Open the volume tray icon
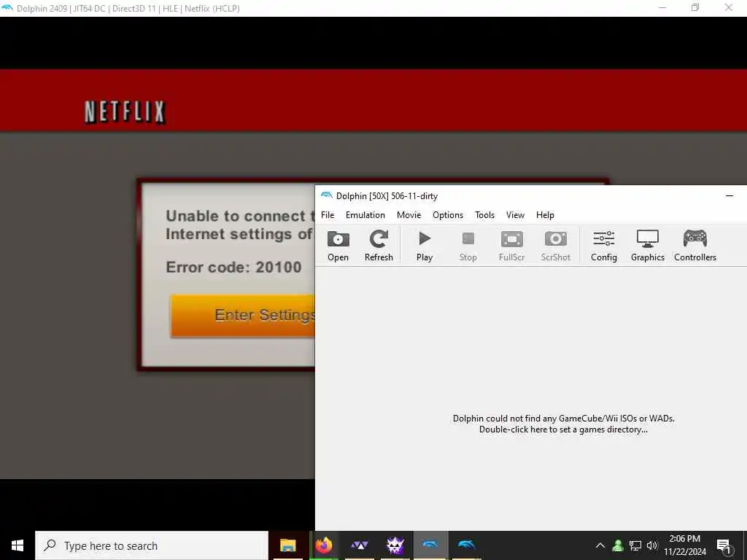 (651, 545)
